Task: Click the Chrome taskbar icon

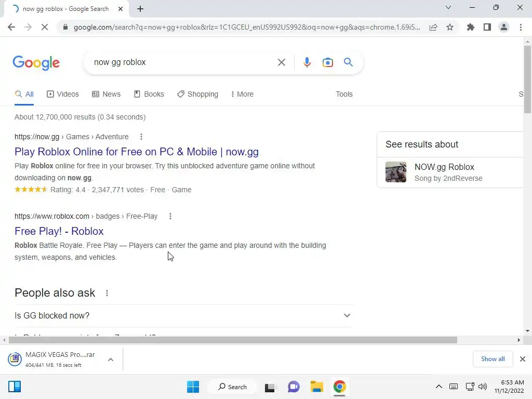Action: (339, 387)
